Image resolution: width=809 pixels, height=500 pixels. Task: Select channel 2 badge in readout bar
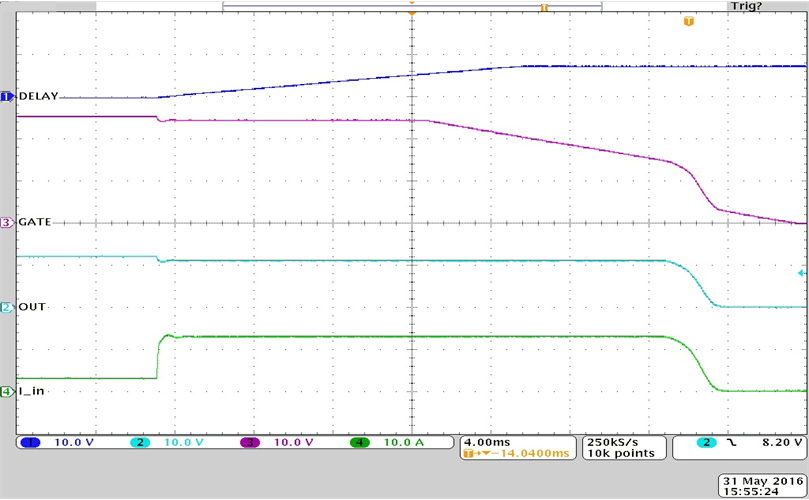(140, 442)
